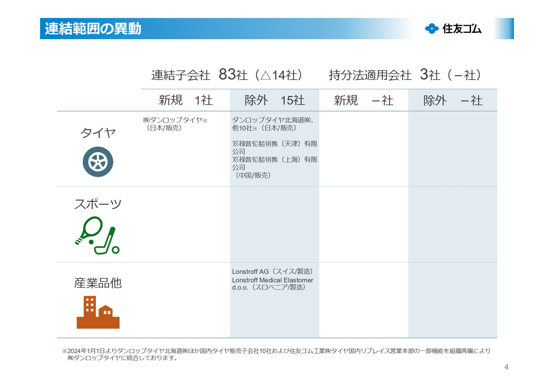Click the 産業品他 row label
Viewport: 554px width, 392px height.
(98, 283)
